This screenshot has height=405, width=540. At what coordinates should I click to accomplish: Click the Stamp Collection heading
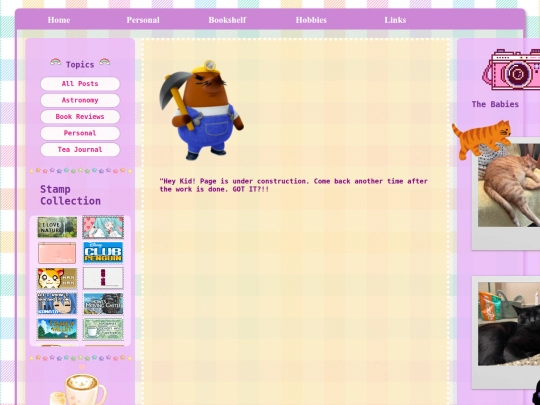[71, 195]
